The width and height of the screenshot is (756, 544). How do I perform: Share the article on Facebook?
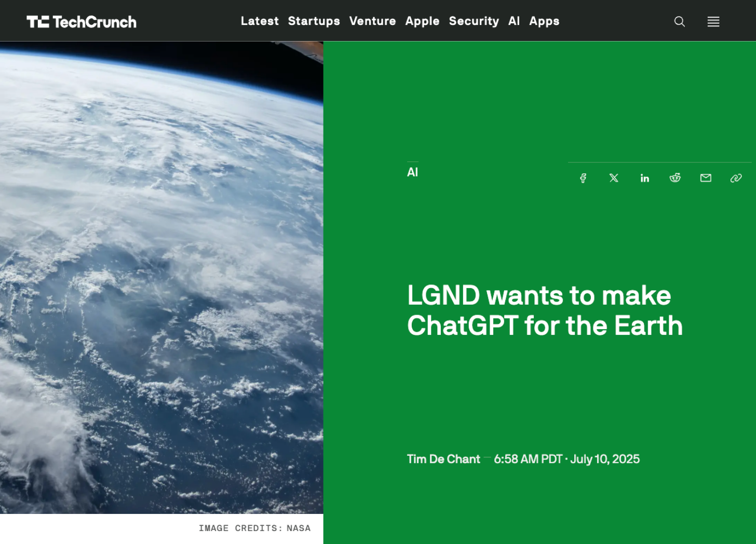tap(583, 178)
